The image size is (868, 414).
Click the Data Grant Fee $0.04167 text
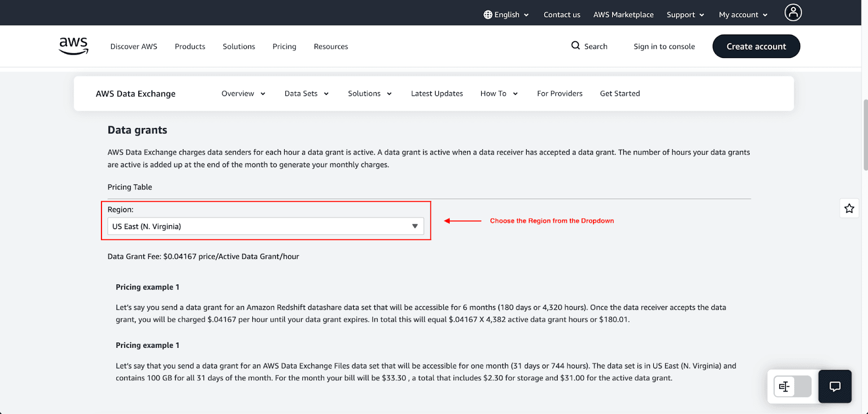203,256
